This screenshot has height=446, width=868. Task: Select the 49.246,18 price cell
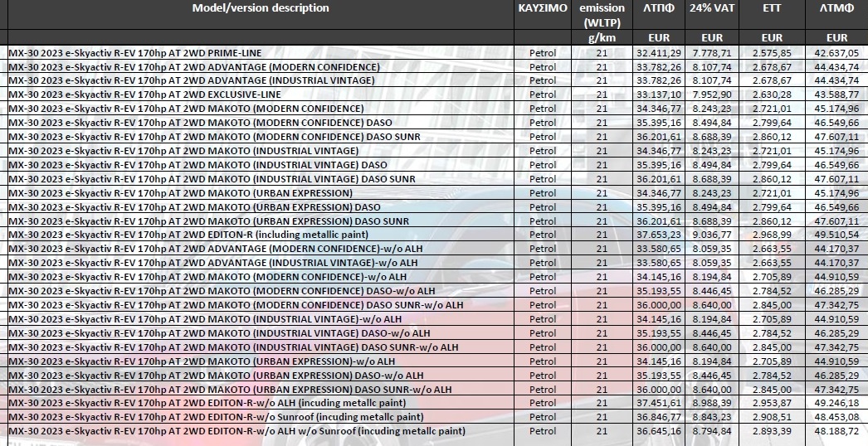pos(837,403)
